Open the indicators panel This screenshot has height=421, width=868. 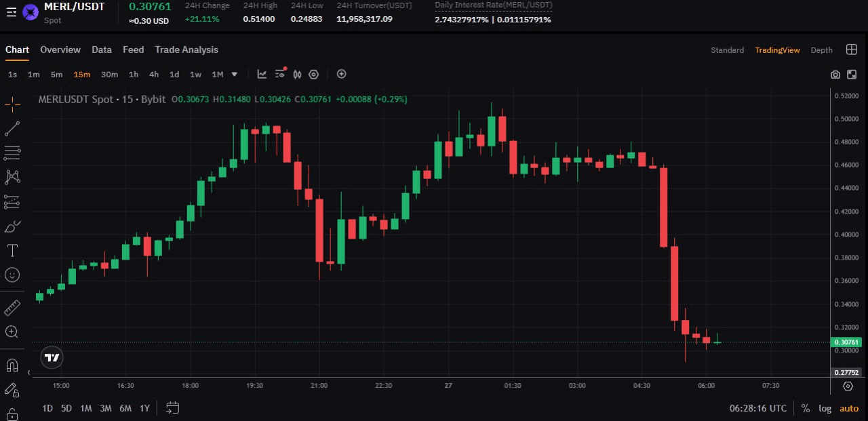pos(262,75)
